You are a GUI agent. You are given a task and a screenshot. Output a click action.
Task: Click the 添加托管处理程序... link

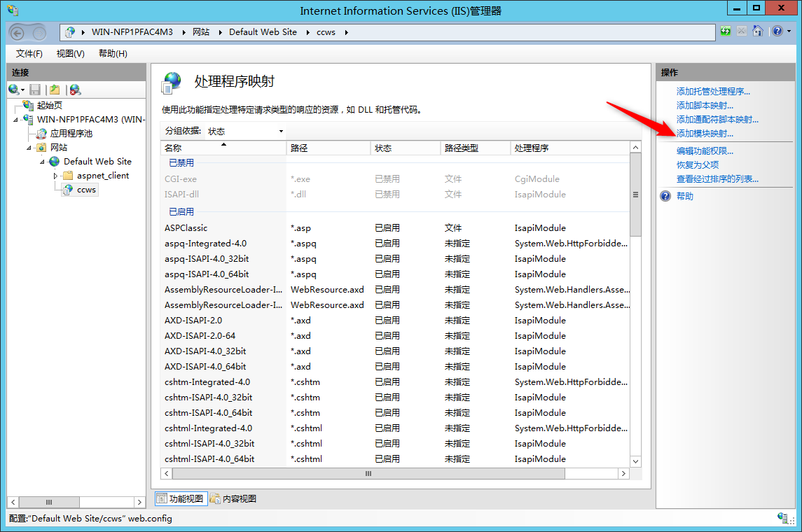[713, 92]
